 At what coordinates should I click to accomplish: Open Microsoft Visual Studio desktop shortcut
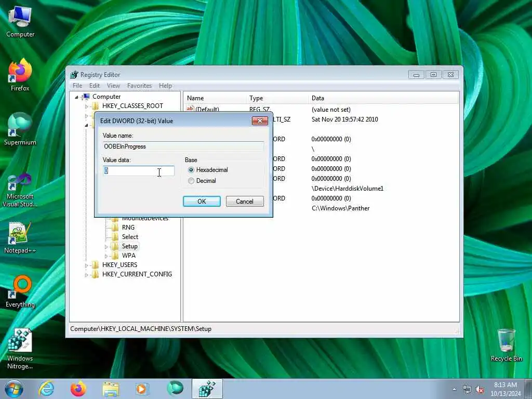click(20, 191)
